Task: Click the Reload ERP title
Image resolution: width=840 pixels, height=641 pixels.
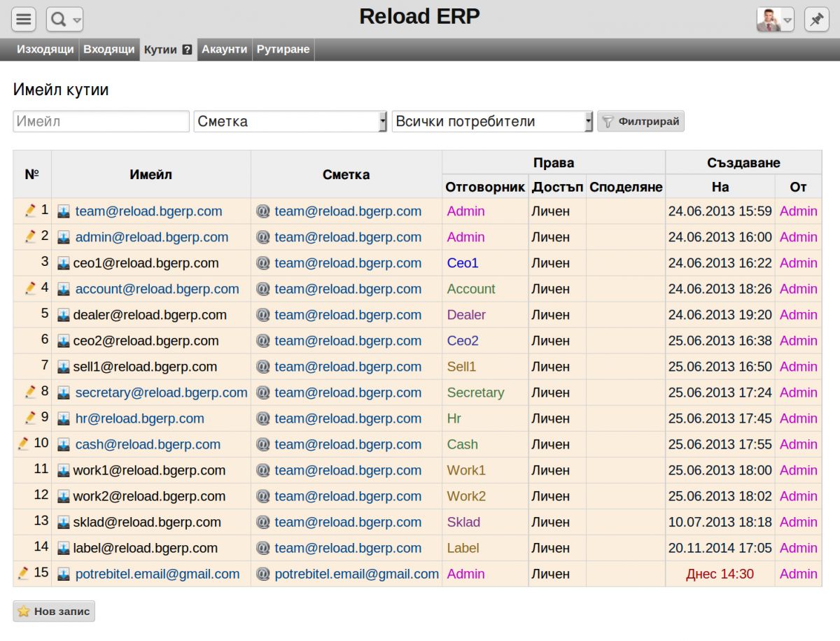Action: pyautogui.click(x=420, y=16)
